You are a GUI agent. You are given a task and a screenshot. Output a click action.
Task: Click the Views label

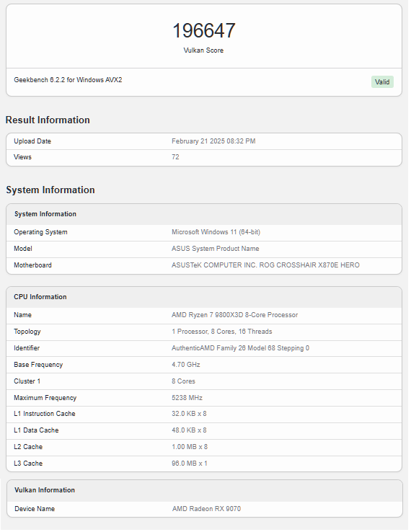22,156
